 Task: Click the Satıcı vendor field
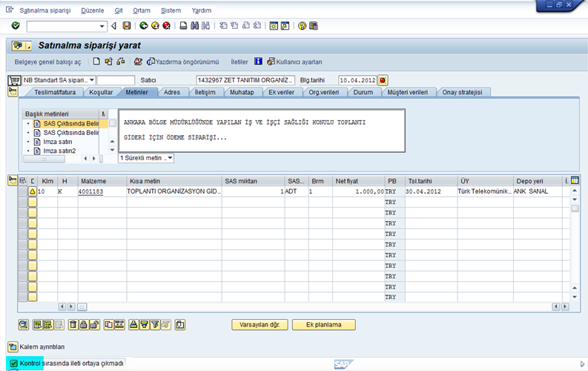click(245, 80)
